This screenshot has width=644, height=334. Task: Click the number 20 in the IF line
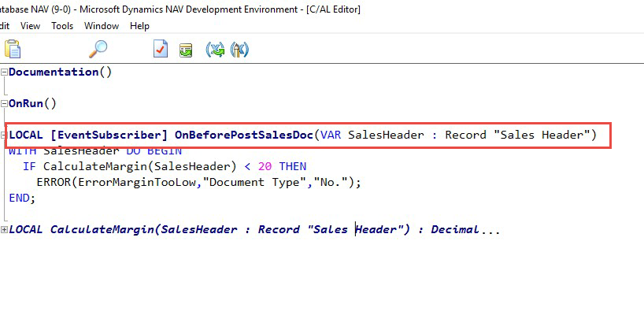pyautogui.click(x=265, y=166)
